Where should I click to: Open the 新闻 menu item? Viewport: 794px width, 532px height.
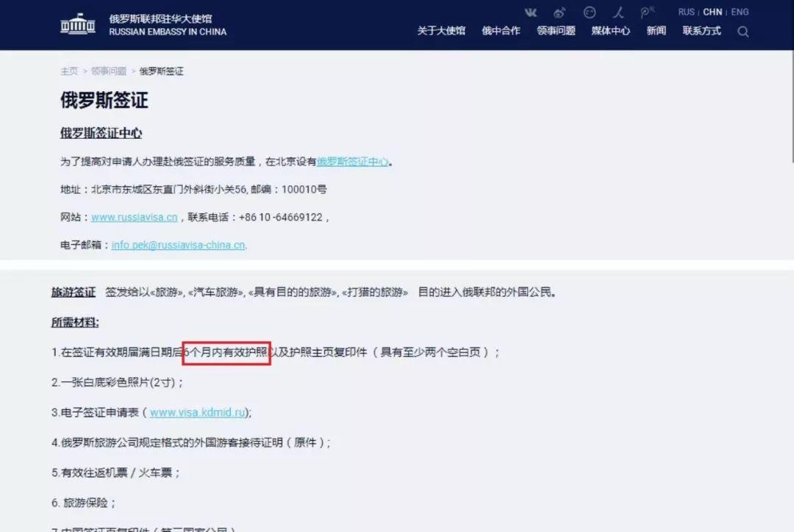pos(657,31)
